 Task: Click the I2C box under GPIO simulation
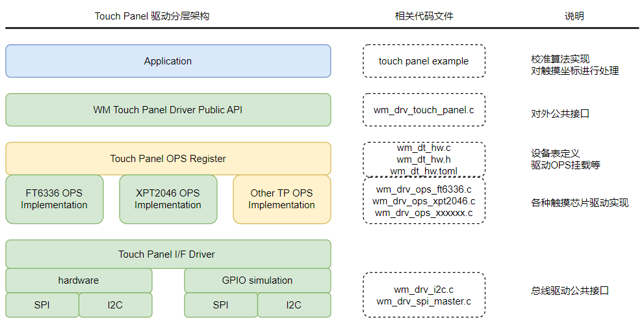294,305
